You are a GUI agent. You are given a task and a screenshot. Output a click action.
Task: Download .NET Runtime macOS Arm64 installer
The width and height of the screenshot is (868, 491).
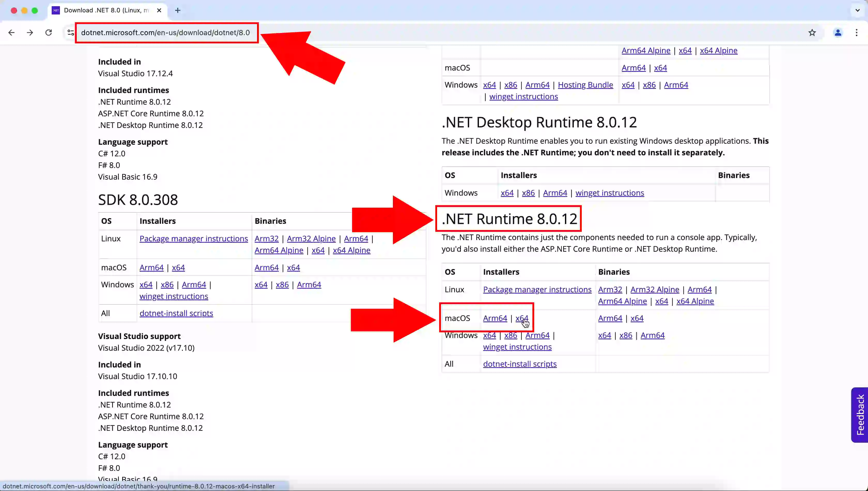point(495,318)
